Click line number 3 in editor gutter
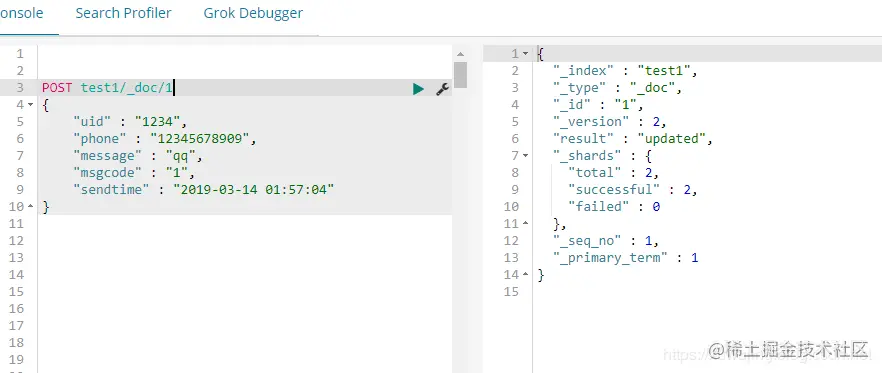882x373 pixels. click(20, 88)
